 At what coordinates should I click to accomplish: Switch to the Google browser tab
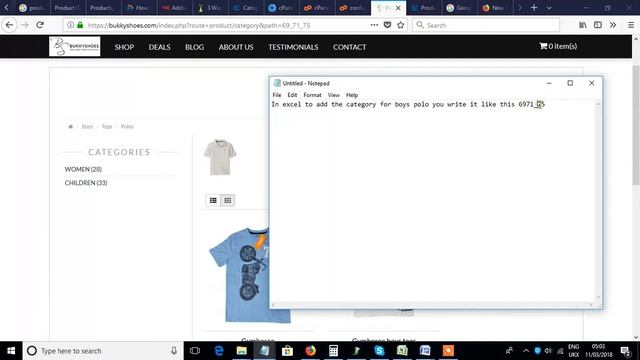[459, 8]
